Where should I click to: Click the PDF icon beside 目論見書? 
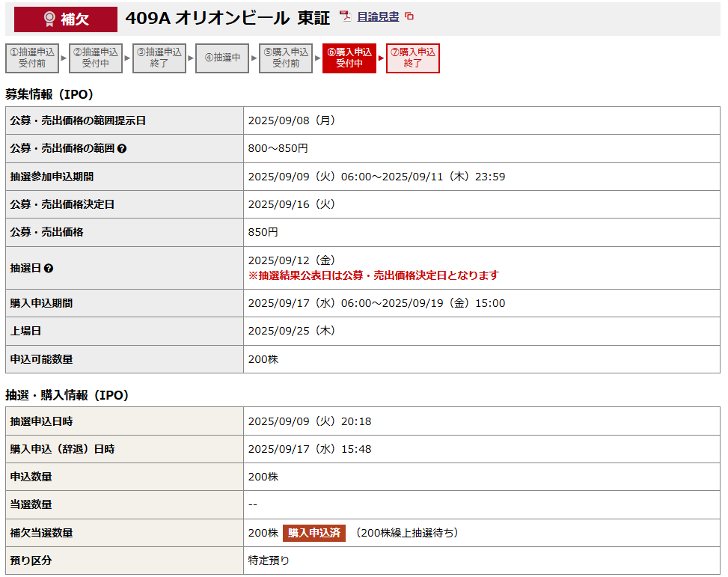(x=345, y=16)
